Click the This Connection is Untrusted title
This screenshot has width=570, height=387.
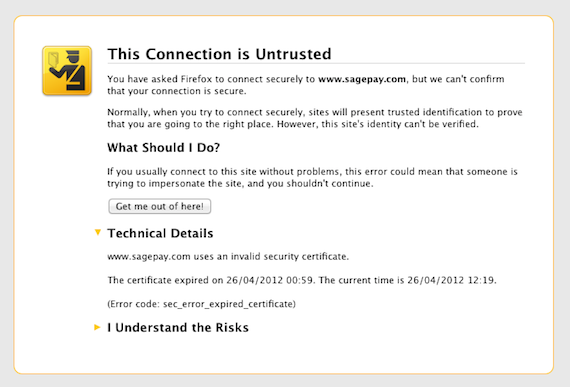(219, 54)
